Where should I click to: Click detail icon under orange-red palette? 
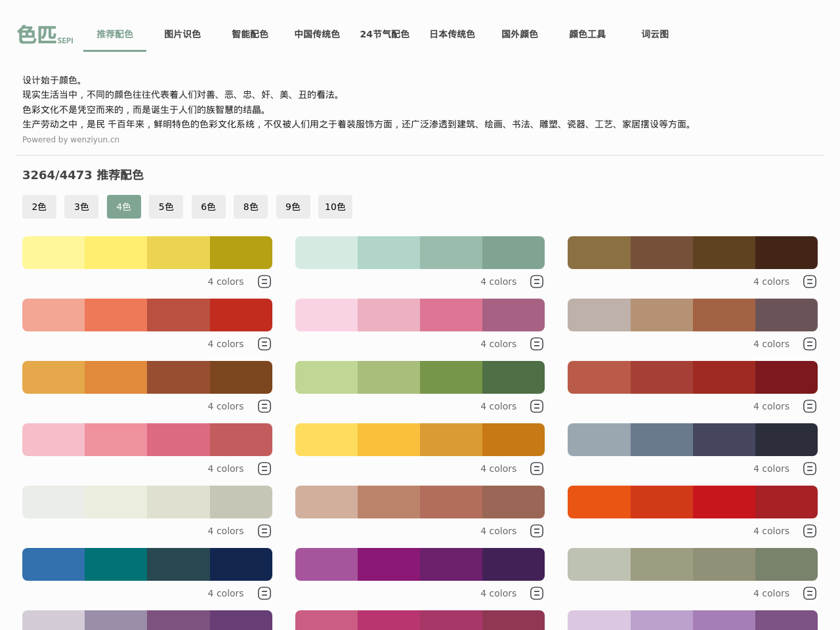click(810, 531)
